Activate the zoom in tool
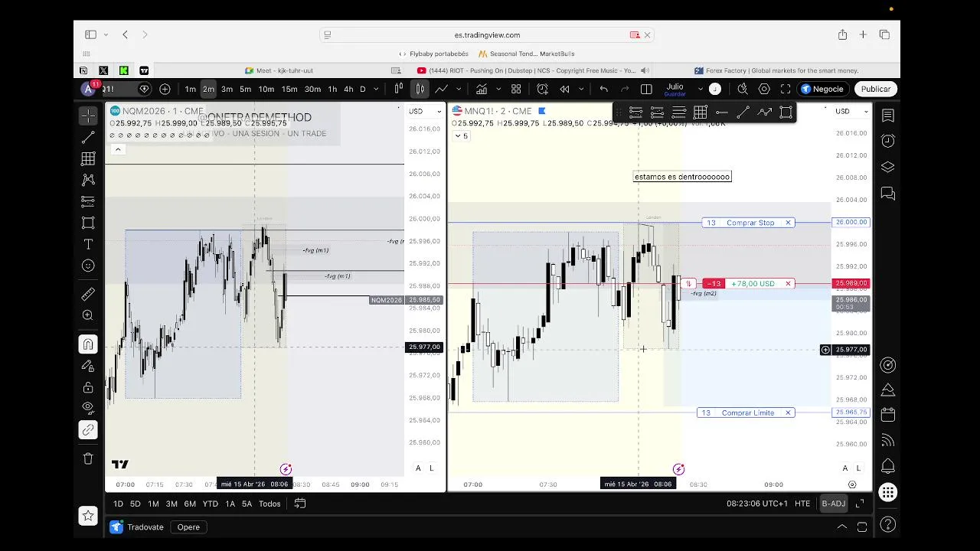 point(88,315)
